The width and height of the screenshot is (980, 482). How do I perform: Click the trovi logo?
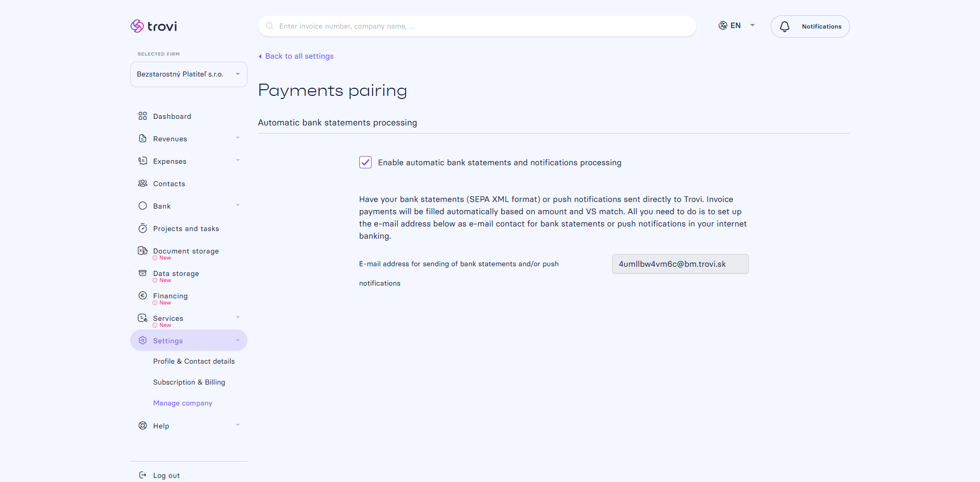tap(154, 26)
